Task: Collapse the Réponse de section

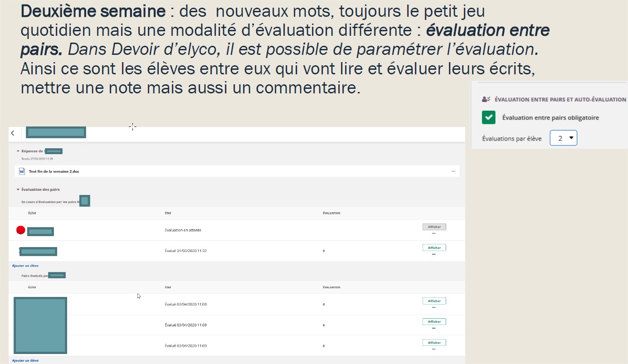Action: point(18,151)
